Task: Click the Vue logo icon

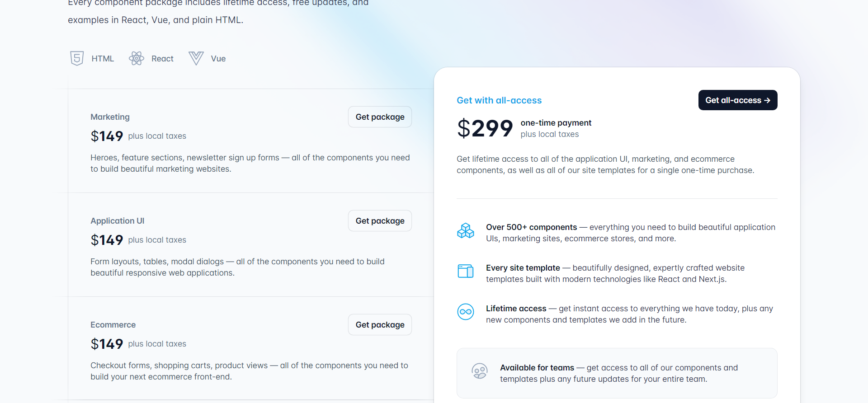Action: click(196, 58)
